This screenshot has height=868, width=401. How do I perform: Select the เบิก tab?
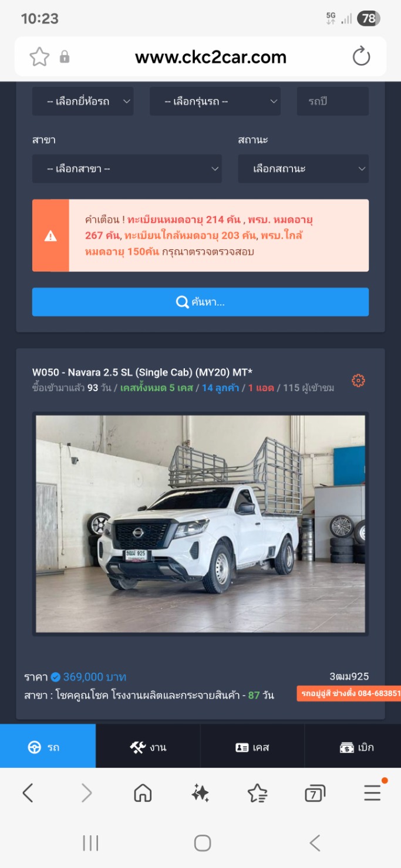[x=356, y=747]
